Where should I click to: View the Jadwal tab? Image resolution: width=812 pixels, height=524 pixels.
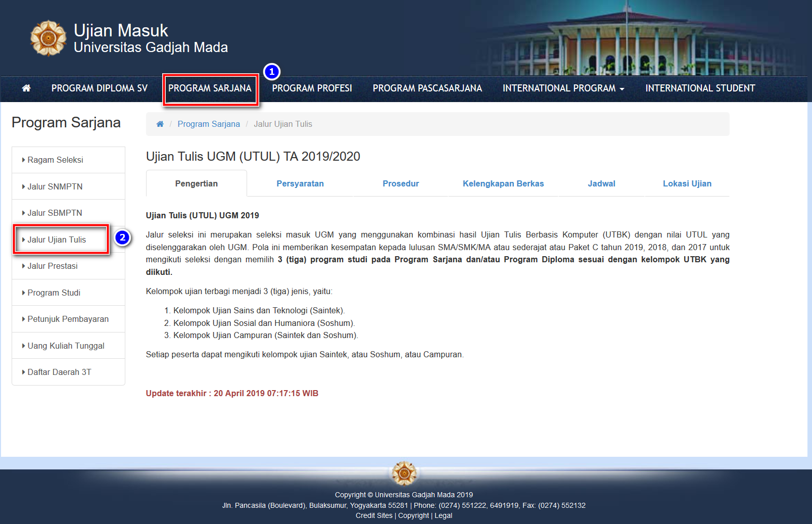point(601,184)
